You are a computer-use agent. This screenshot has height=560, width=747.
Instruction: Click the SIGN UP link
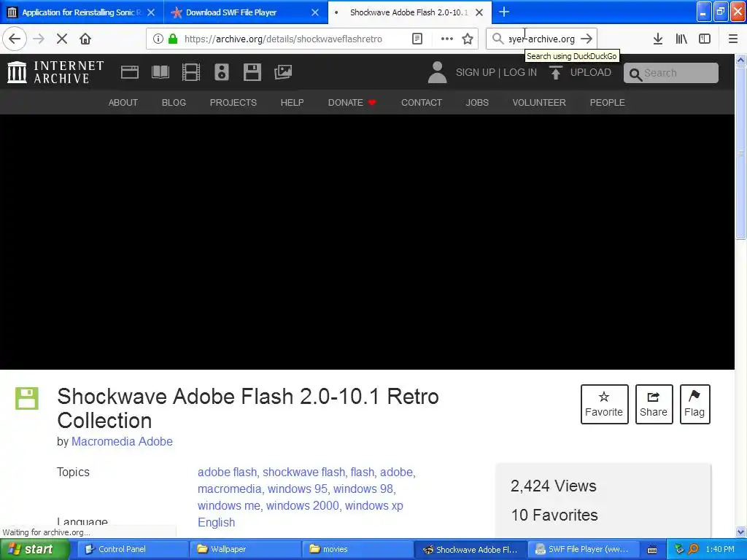coord(476,72)
